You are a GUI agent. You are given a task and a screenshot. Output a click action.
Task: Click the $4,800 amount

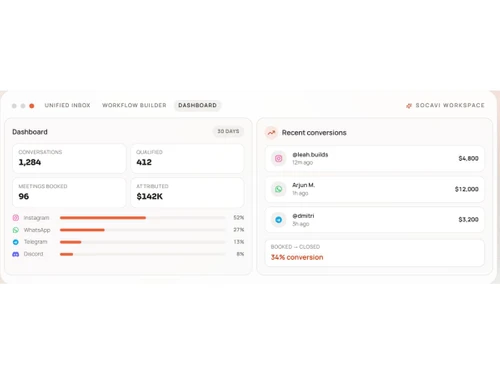point(468,158)
